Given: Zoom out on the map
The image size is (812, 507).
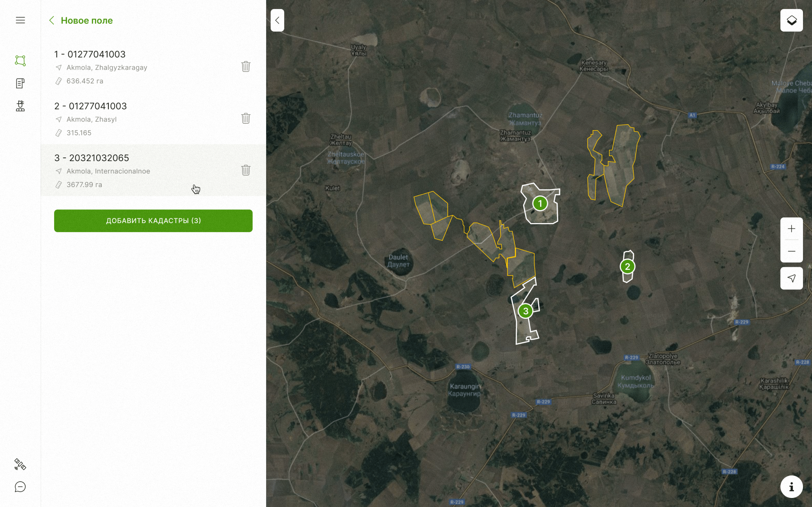Looking at the screenshot, I should point(791,251).
